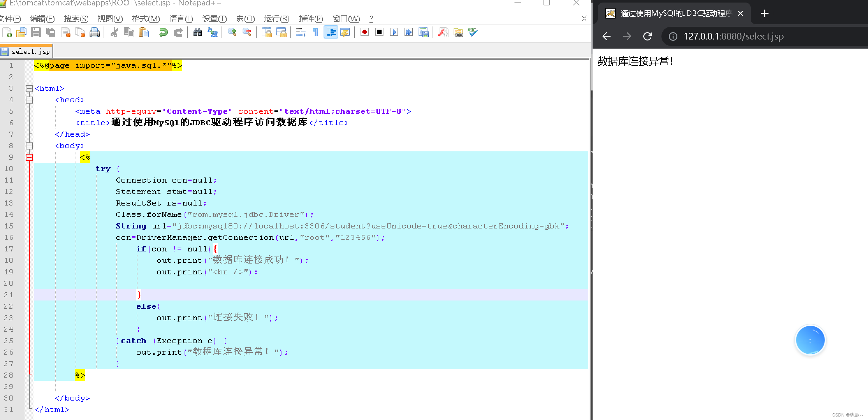Click the Paste clipboard icon
Viewport: 868px width, 420px height.
pyautogui.click(x=143, y=33)
